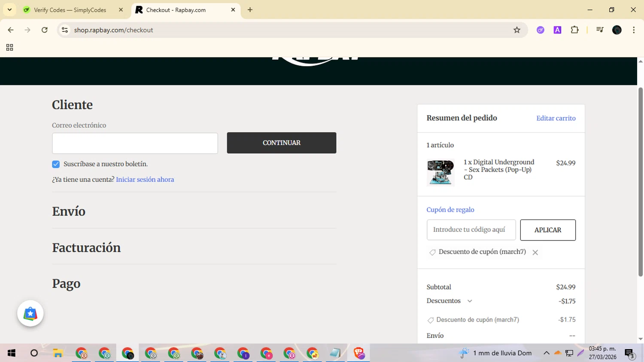
Task: Open the OneDrive cloud tray icon
Action: (558, 353)
